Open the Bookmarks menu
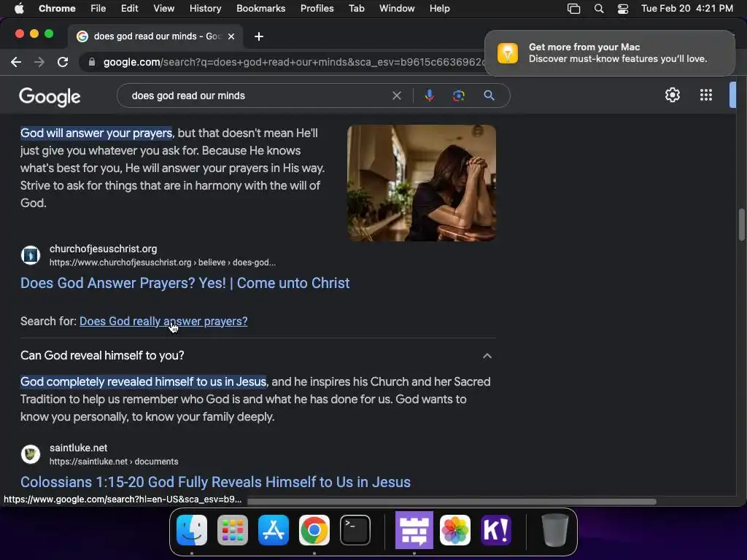Screen dimensions: 747x560 point(260,8)
